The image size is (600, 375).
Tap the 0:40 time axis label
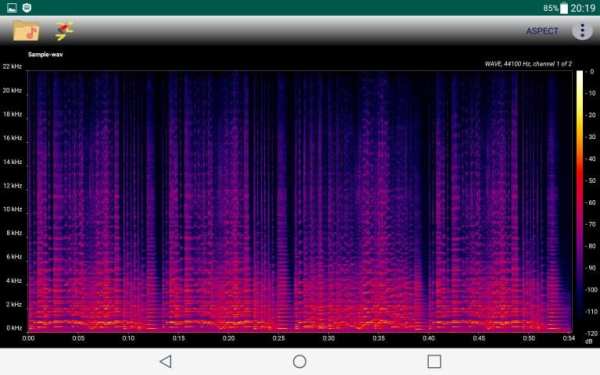429,338
